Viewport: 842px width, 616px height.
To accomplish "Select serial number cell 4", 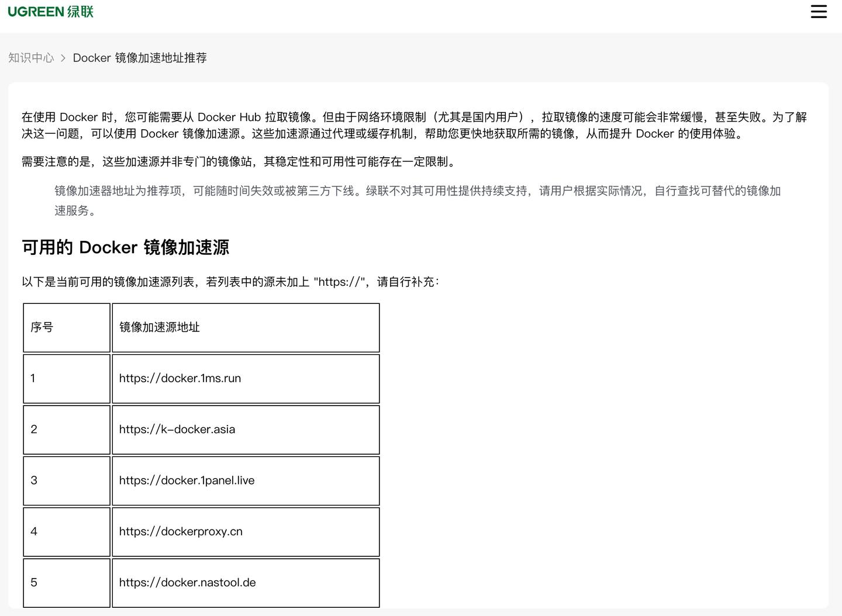I will click(x=67, y=532).
